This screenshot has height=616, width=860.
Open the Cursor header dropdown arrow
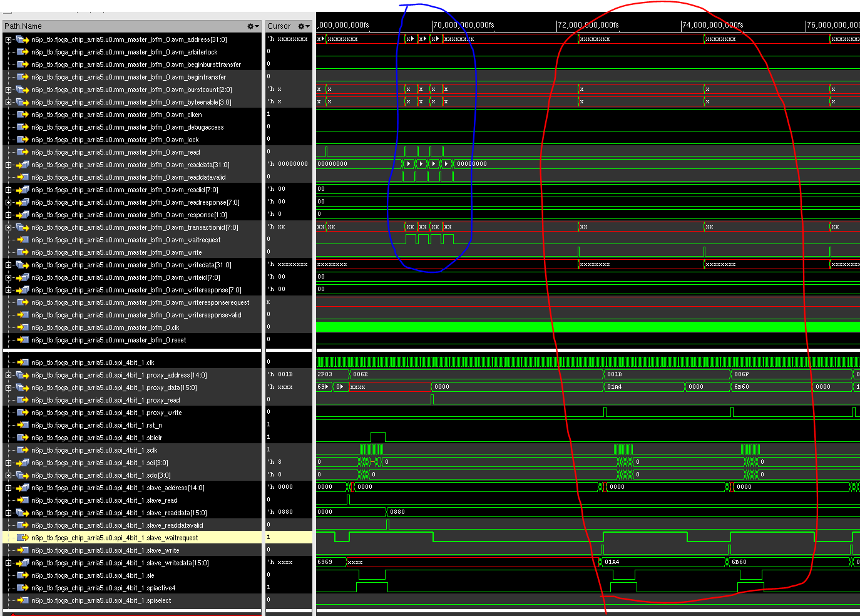[307, 26]
